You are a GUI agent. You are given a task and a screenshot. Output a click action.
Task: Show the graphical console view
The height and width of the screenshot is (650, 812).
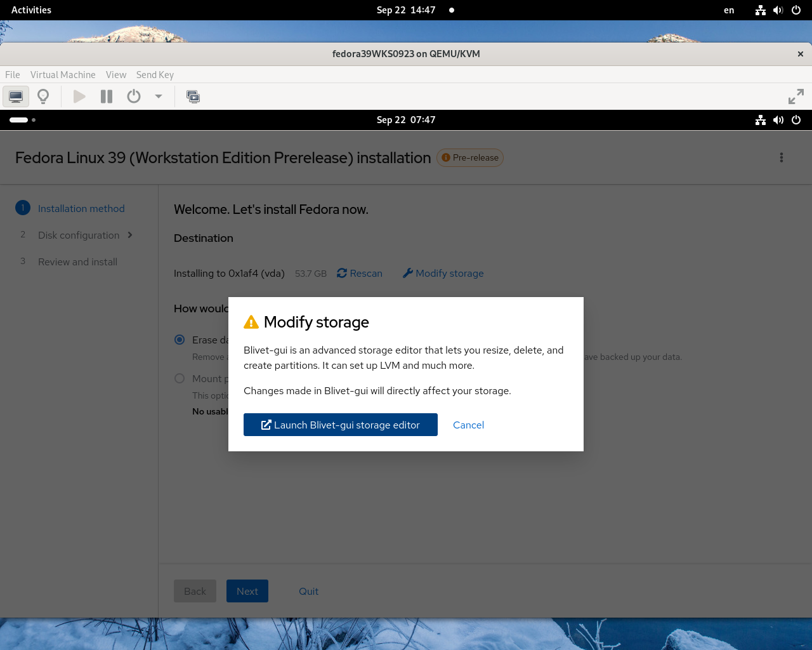[x=16, y=96]
